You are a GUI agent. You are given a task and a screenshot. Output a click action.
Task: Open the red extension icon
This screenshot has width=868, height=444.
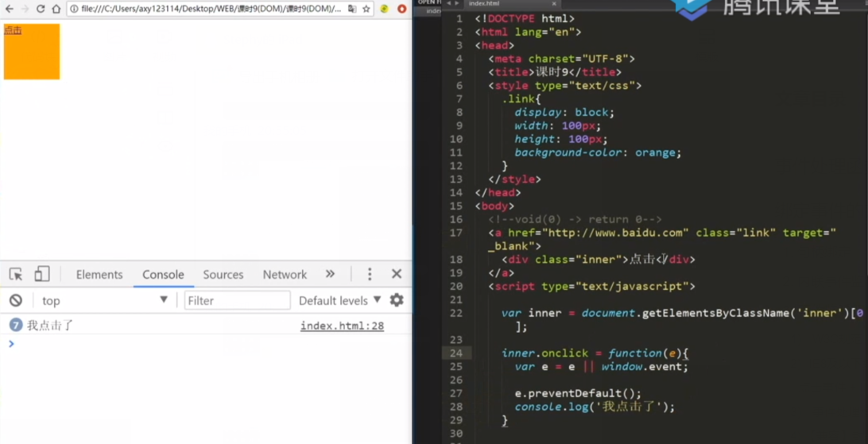click(x=402, y=9)
